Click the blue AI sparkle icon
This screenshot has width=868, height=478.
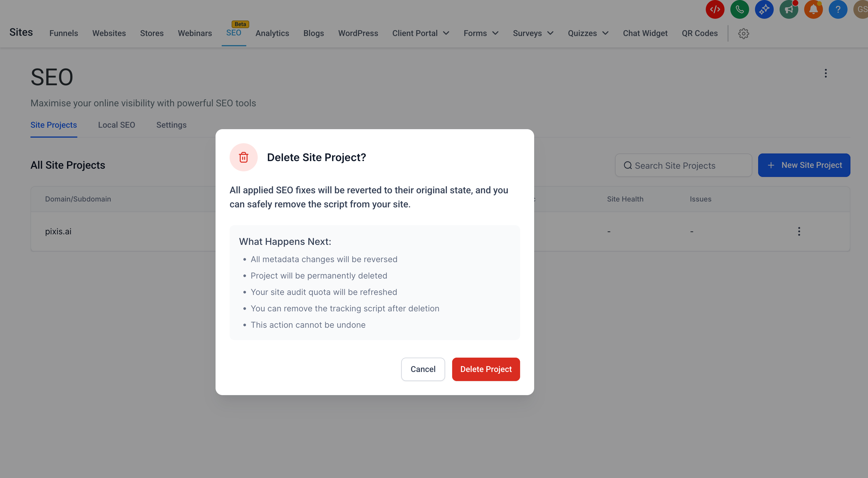pos(764,9)
